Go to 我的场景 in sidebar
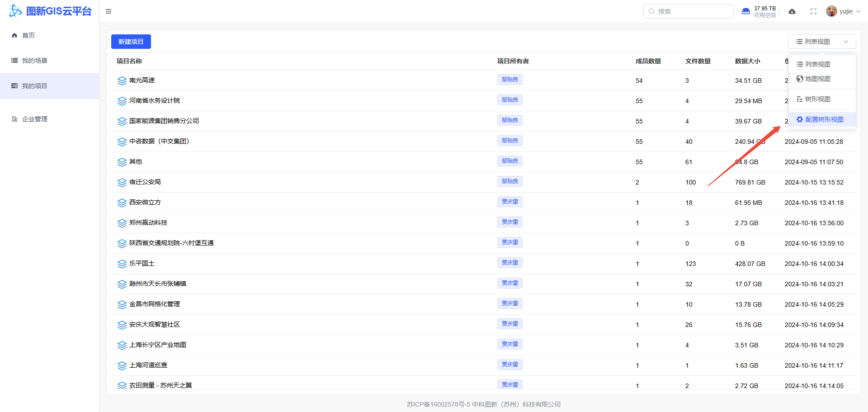This screenshot has height=412, width=868. click(x=34, y=61)
